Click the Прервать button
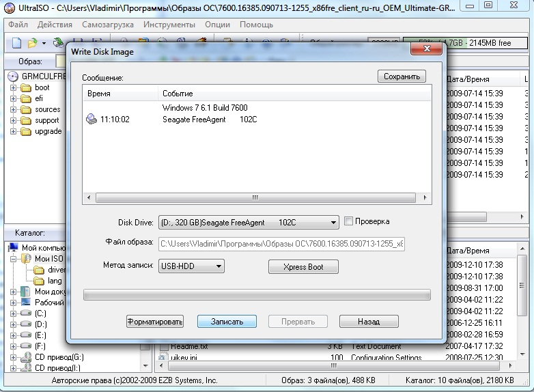 click(298, 322)
